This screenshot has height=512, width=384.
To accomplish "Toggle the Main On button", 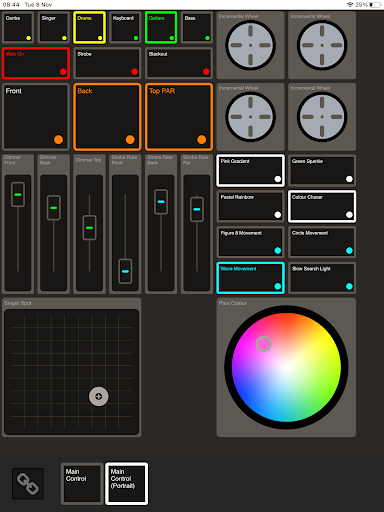I will coord(36,63).
